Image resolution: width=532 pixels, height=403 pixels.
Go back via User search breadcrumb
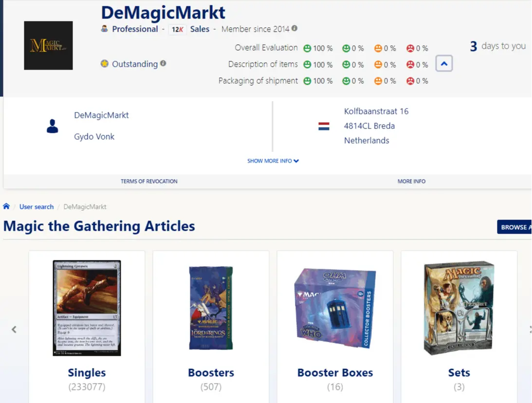(36, 206)
